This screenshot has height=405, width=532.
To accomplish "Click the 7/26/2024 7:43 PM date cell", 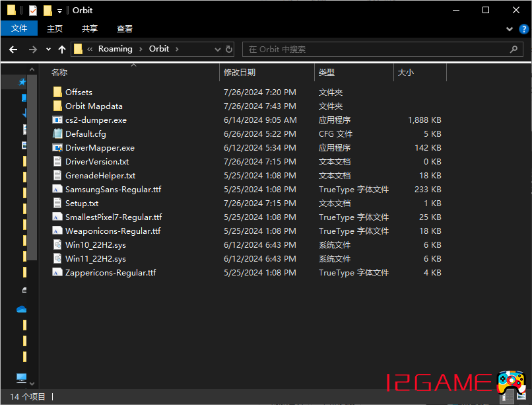I will (x=260, y=106).
